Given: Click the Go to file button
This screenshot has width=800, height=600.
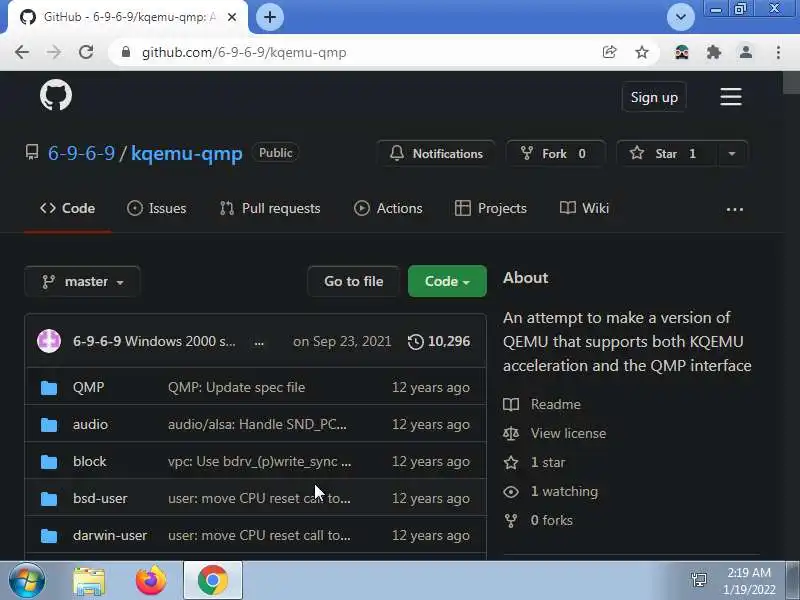Looking at the screenshot, I should pos(353,281).
